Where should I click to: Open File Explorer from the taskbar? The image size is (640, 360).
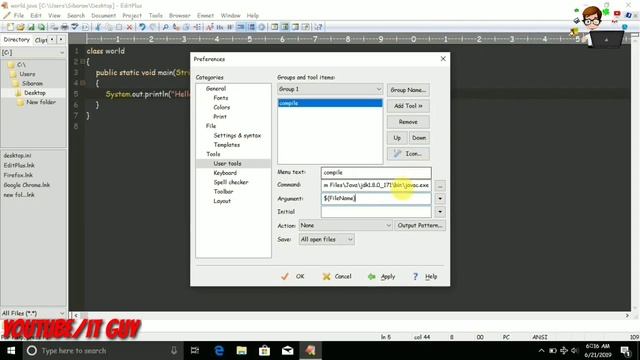(x=242, y=350)
